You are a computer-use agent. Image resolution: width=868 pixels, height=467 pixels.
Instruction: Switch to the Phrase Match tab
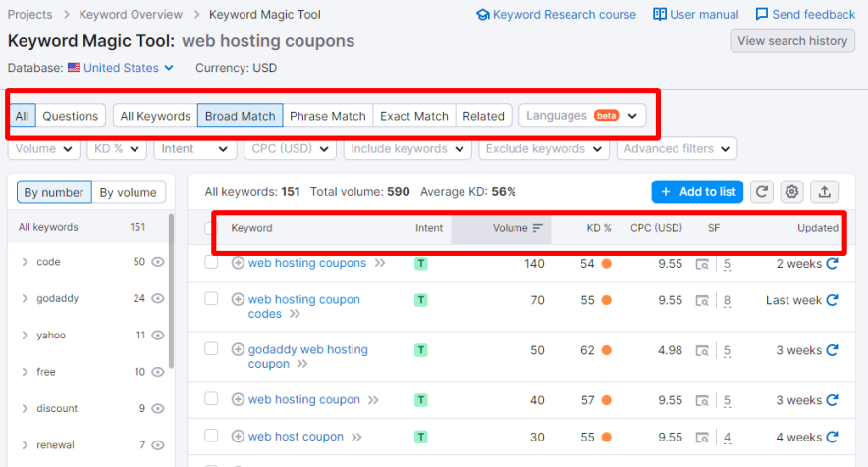327,116
